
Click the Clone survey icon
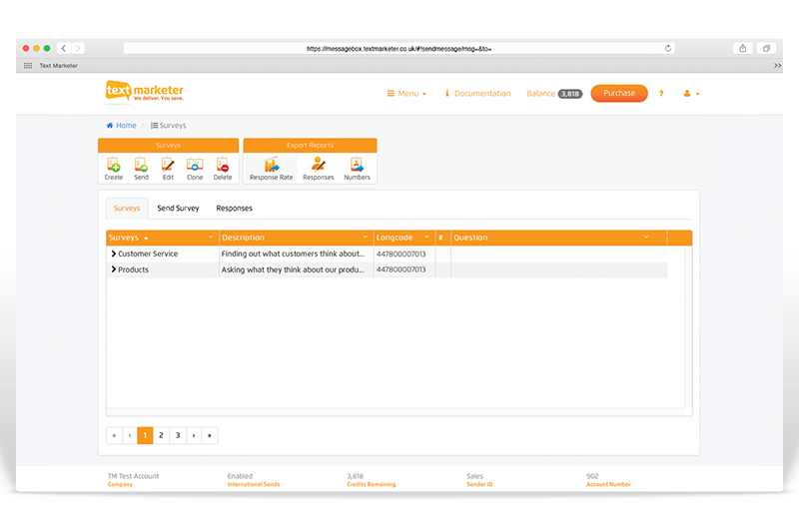tap(195, 167)
